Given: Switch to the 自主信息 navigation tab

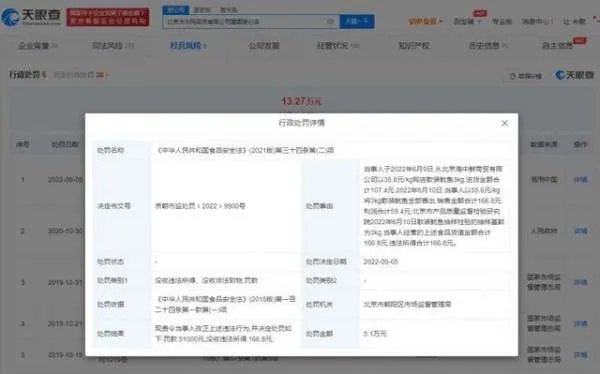Looking at the screenshot, I should 558,46.
